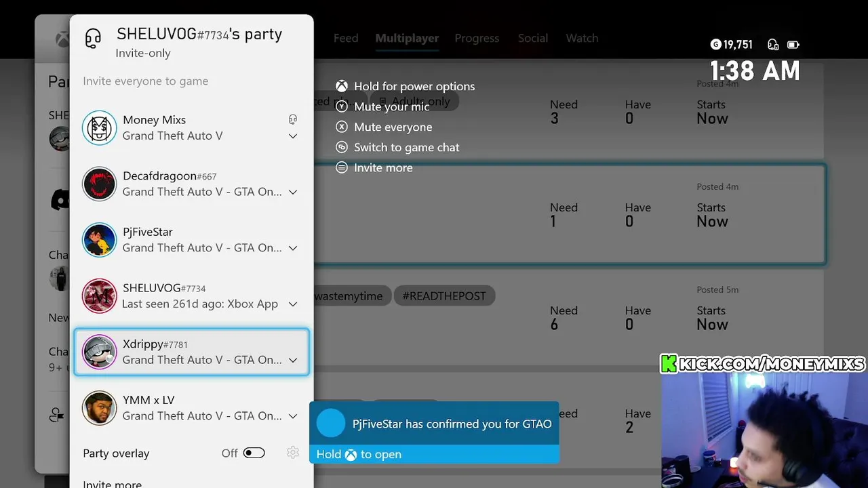
Task: Click the Gamerscore G icon
Action: (715, 45)
